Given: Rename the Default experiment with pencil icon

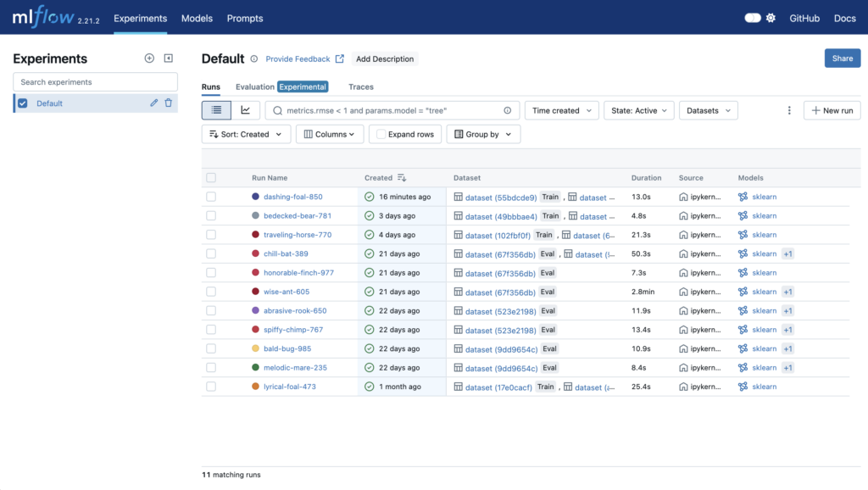Looking at the screenshot, I should pos(154,103).
